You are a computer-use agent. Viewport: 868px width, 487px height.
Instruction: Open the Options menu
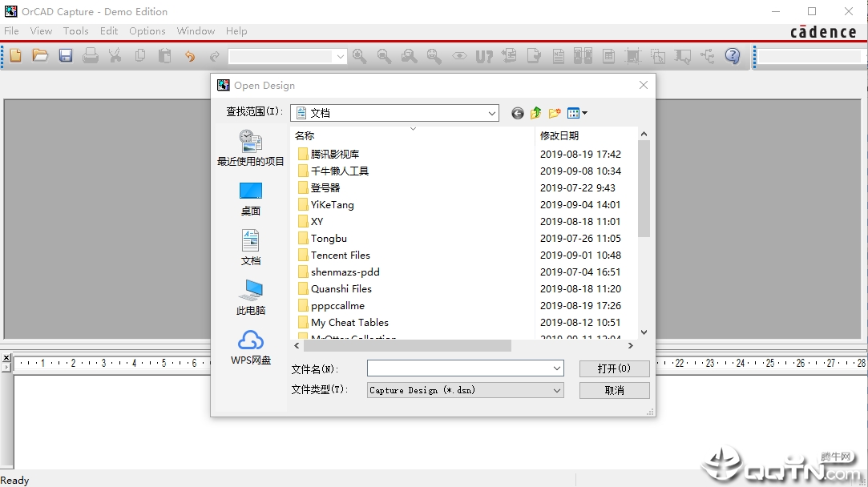pos(147,31)
